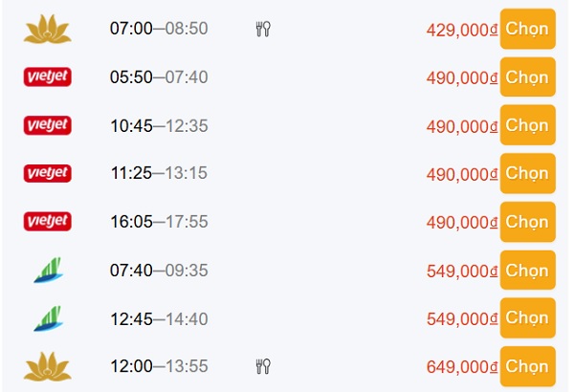Screen dimensions: 574x392
Task: Pick the 11:25 flight via Chọn button
Action: pos(527,174)
